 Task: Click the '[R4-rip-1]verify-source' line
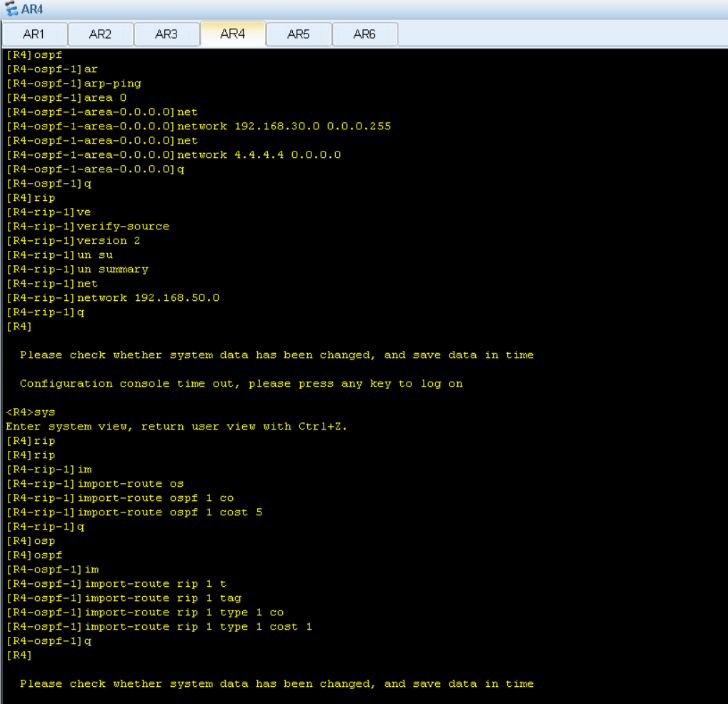88,227
